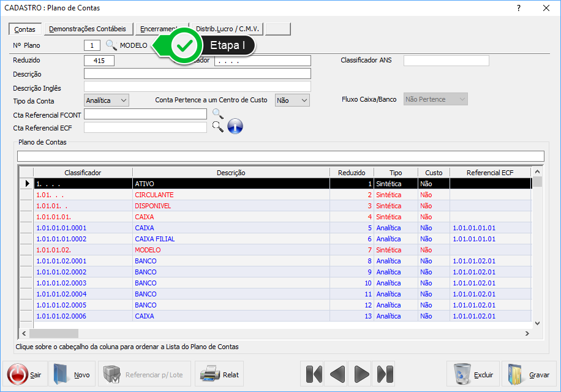Click the Novo button
Screen dimensions: 561x392
tap(71, 374)
